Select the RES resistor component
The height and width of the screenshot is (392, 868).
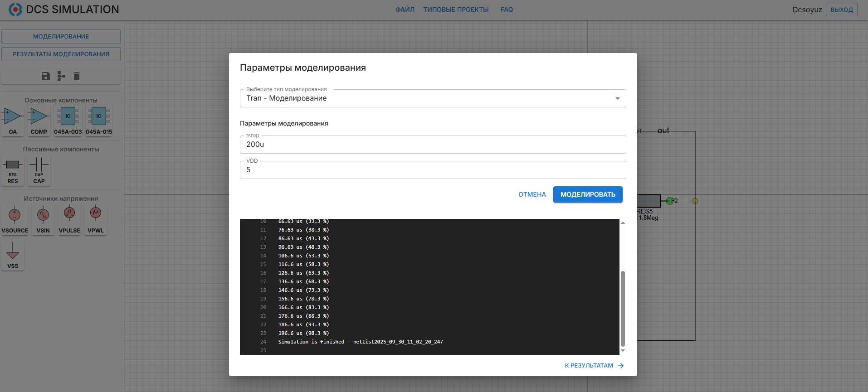coord(13,170)
